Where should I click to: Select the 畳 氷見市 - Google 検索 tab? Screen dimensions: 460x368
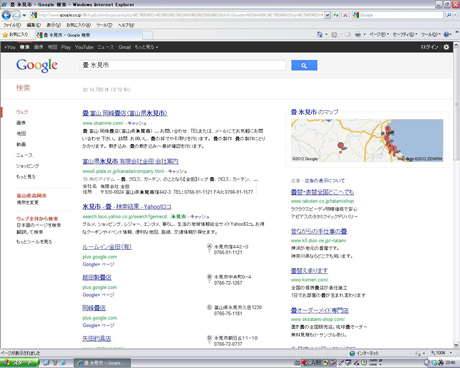(x=88, y=35)
